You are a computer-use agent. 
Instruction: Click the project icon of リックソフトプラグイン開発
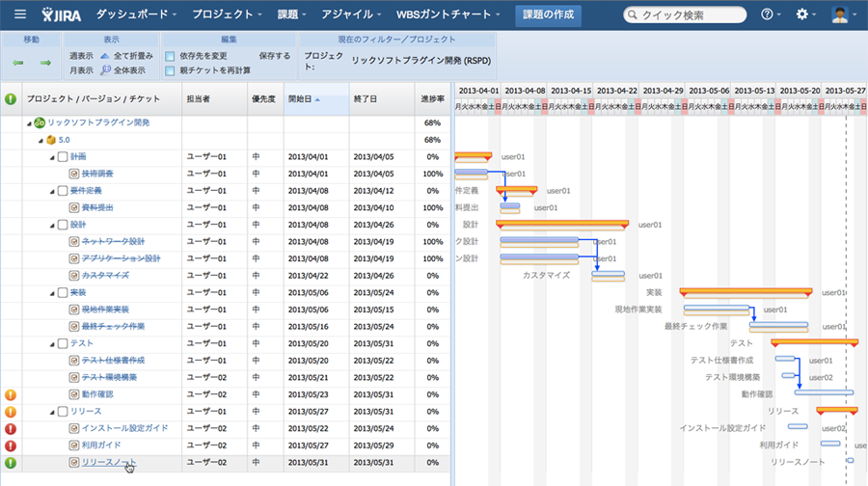tap(40, 122)
